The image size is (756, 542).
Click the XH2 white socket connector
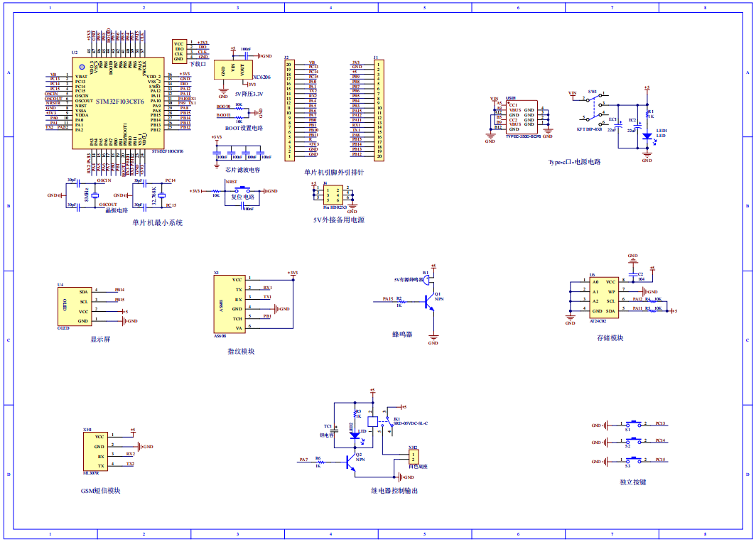click(x=413, y=458)
